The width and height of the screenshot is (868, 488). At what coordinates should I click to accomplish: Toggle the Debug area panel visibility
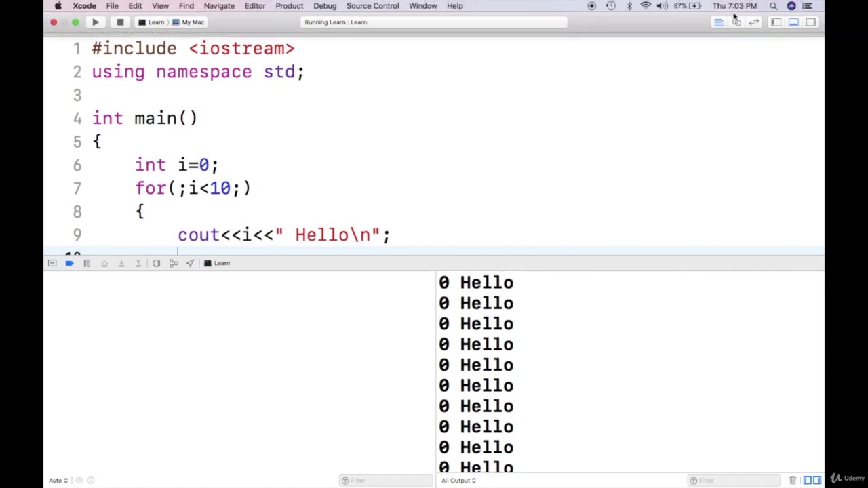(793, 22)
